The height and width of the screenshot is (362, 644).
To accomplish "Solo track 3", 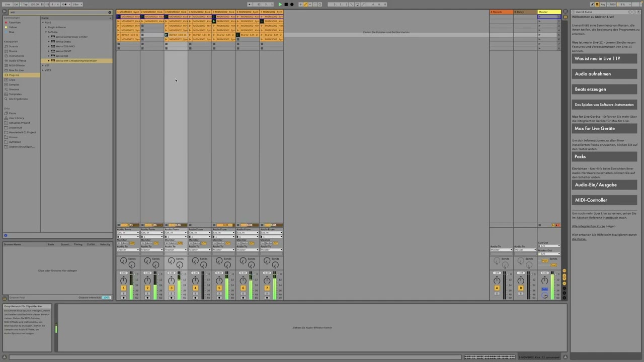I will pos(172,294).
